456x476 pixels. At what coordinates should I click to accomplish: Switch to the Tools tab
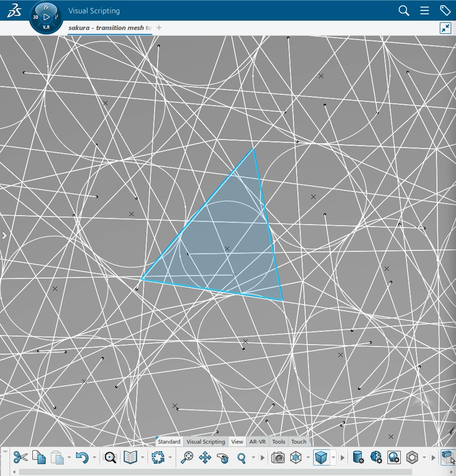click(278, 442)
